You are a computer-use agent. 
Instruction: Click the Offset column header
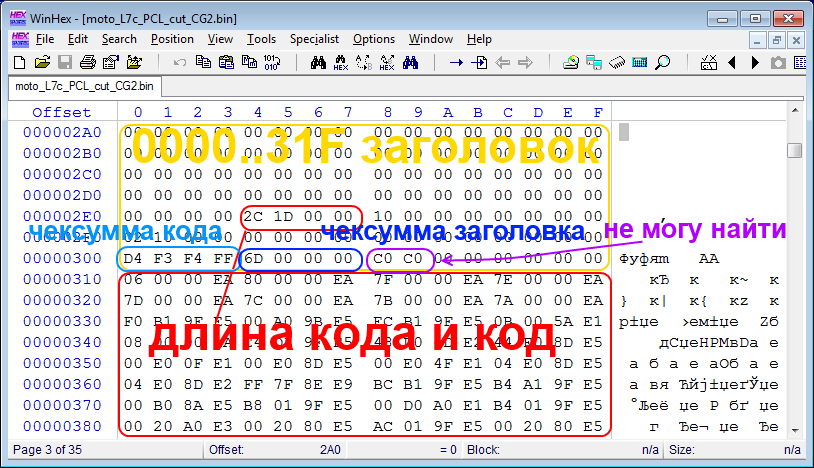point(61,112)
